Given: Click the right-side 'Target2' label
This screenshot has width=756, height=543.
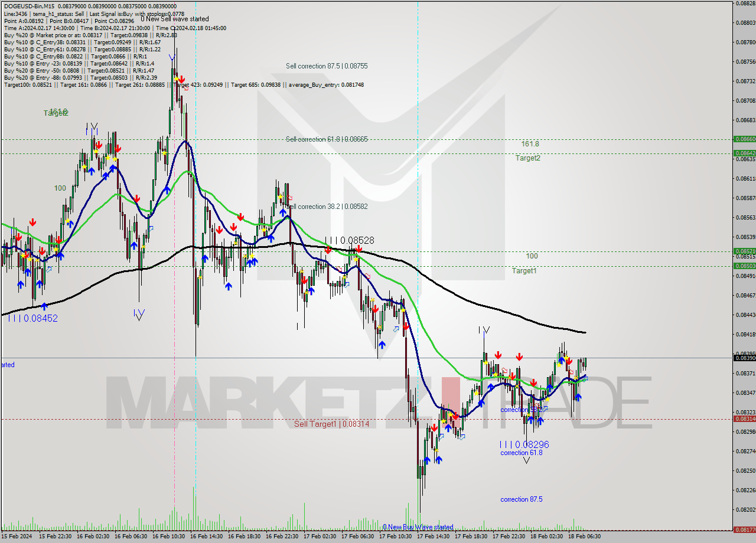Looking at the screenshot, I should tap(527, 158).
